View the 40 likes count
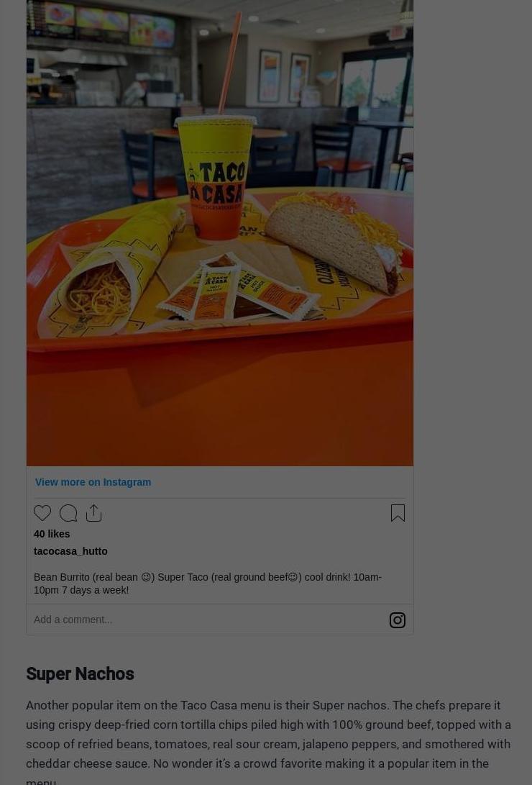Viewport: 532px width, 785px height. click(52, 534)
